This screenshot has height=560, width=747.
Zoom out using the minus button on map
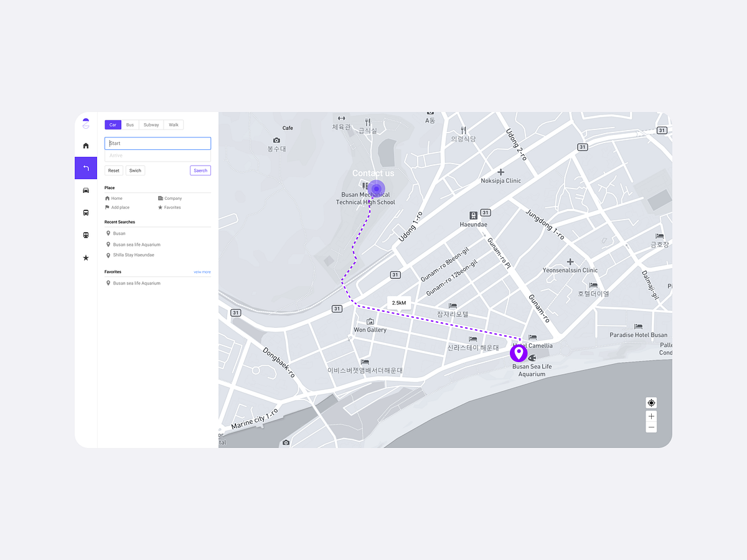tap(651, 427)
